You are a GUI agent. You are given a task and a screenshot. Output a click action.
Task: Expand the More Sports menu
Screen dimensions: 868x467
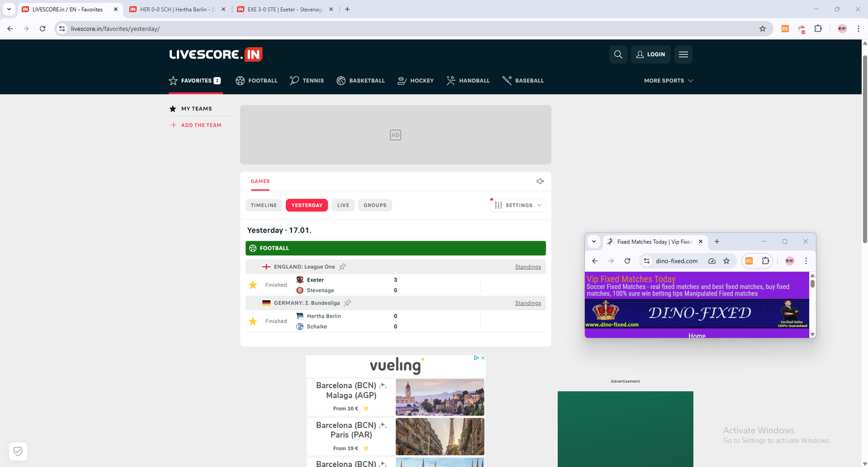click(668, 80)
